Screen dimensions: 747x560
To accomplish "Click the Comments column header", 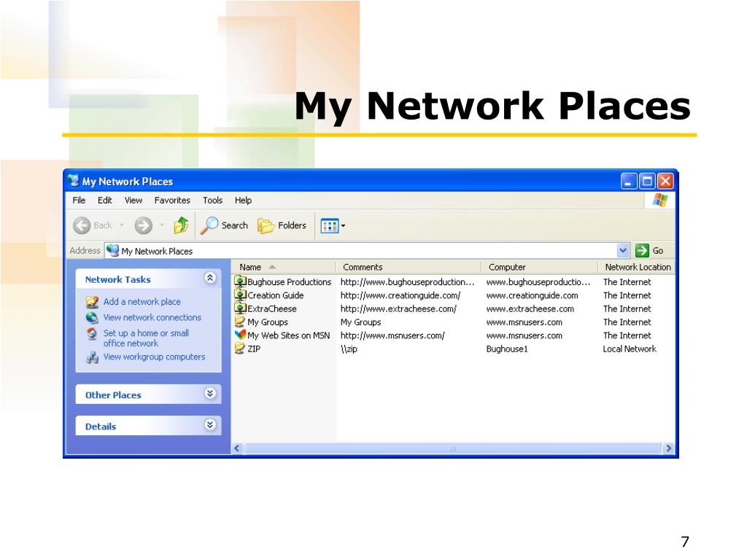I will (409, 267).
